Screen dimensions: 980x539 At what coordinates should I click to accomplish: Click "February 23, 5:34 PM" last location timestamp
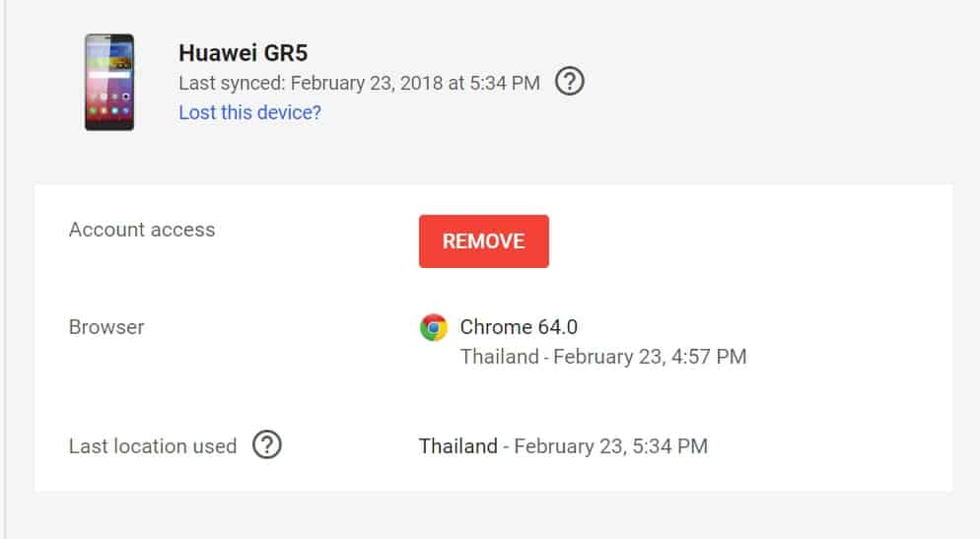(x=610, y=446)
